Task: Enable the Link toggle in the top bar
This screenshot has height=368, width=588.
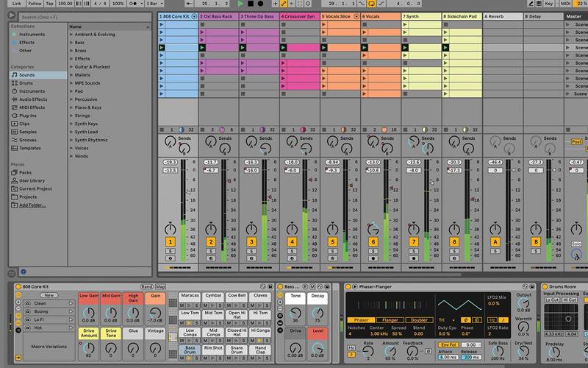Action: coord(16,4)
